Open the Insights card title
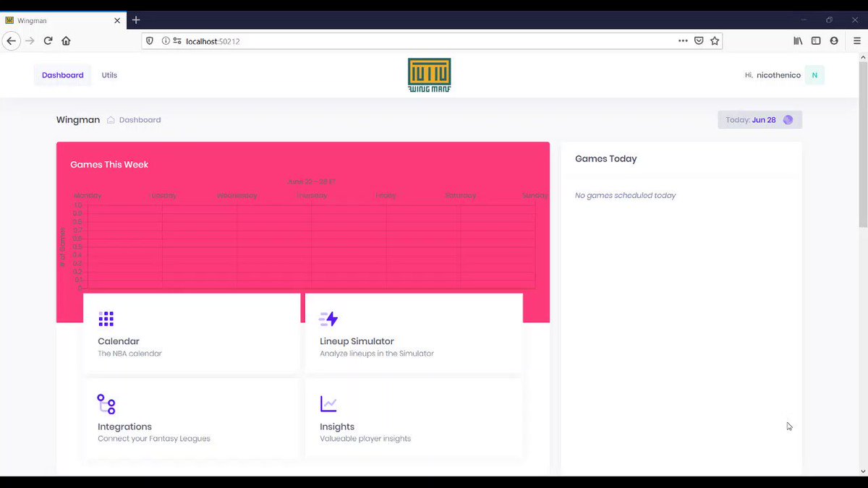This screenshot has width=868, height=488. point(337,427)
